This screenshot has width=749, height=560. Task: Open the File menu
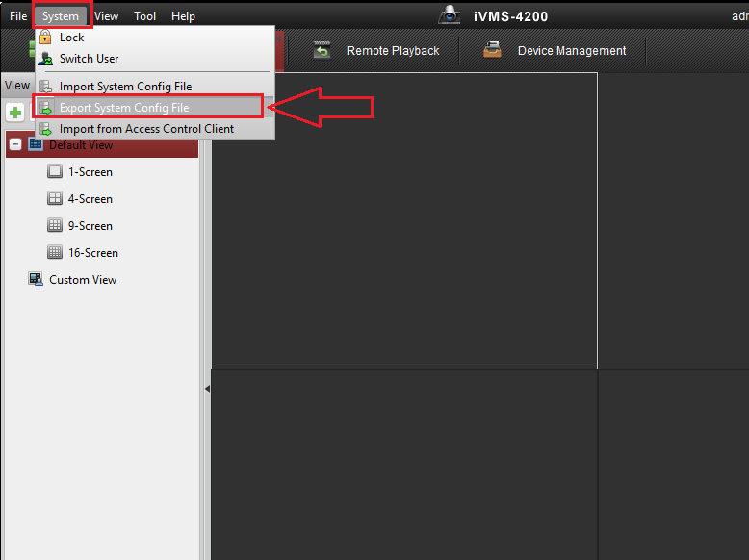click(18, 16)
